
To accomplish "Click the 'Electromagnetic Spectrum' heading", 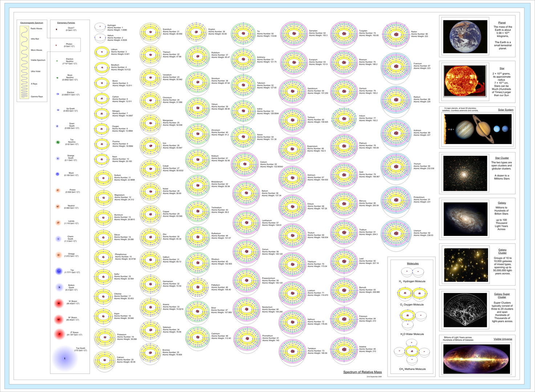I will [x=32, y=23].
